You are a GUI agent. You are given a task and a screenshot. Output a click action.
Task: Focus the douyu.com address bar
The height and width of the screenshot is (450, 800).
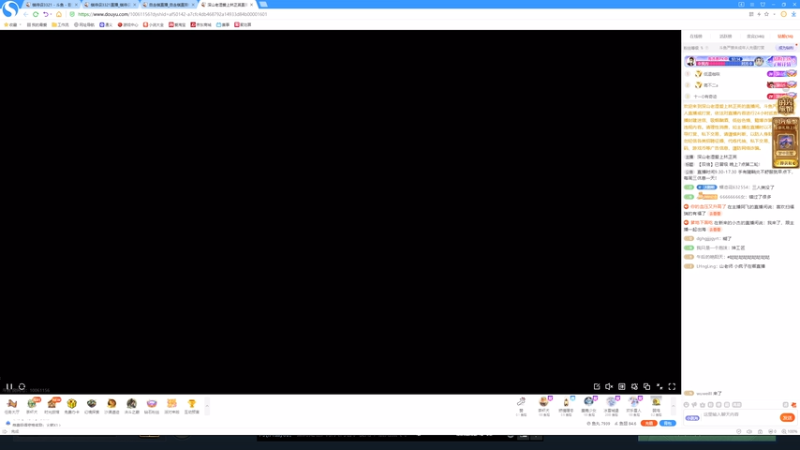[172, 14]
